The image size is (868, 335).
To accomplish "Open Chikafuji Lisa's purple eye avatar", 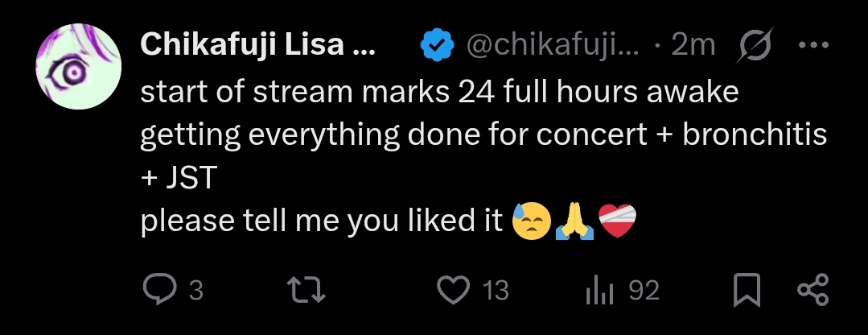I will point(79,67).
